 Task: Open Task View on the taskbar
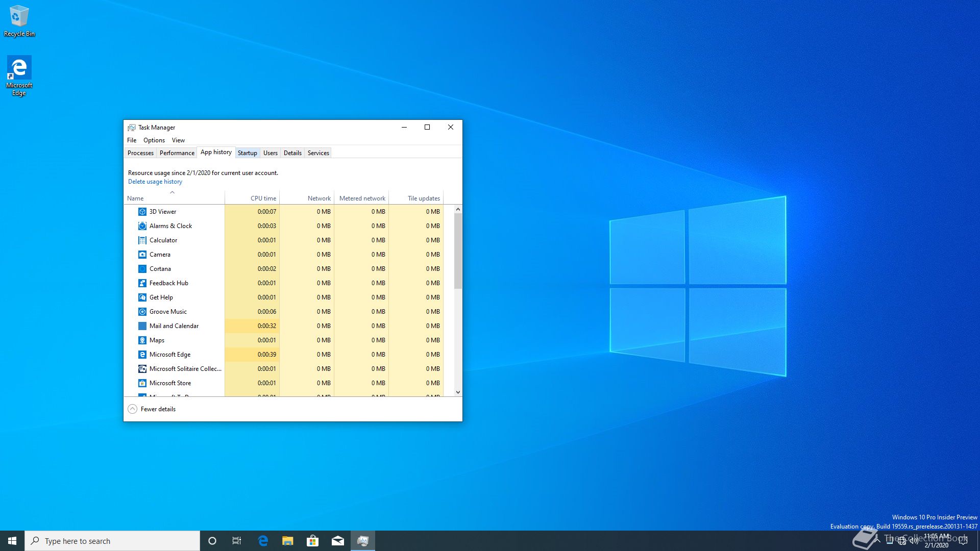pos(237,541)
